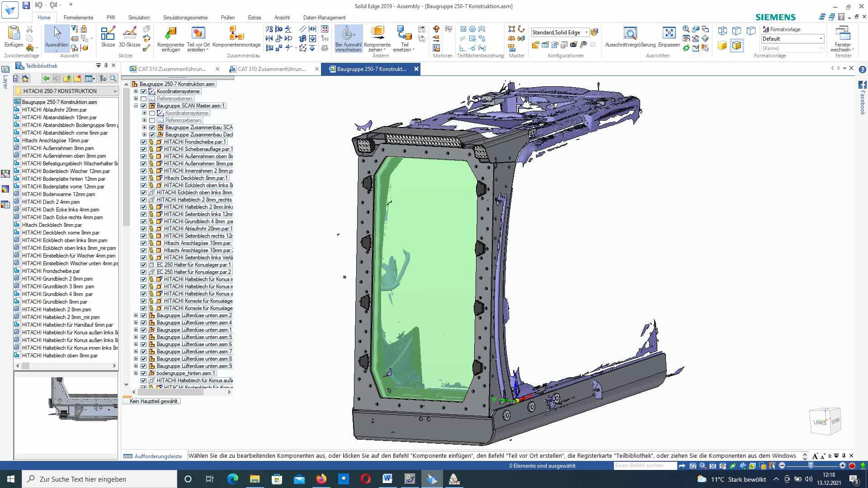Open Microsoft Word from taskbar
Viewport: 868px width, 488px height.
(x=387, y=479)
